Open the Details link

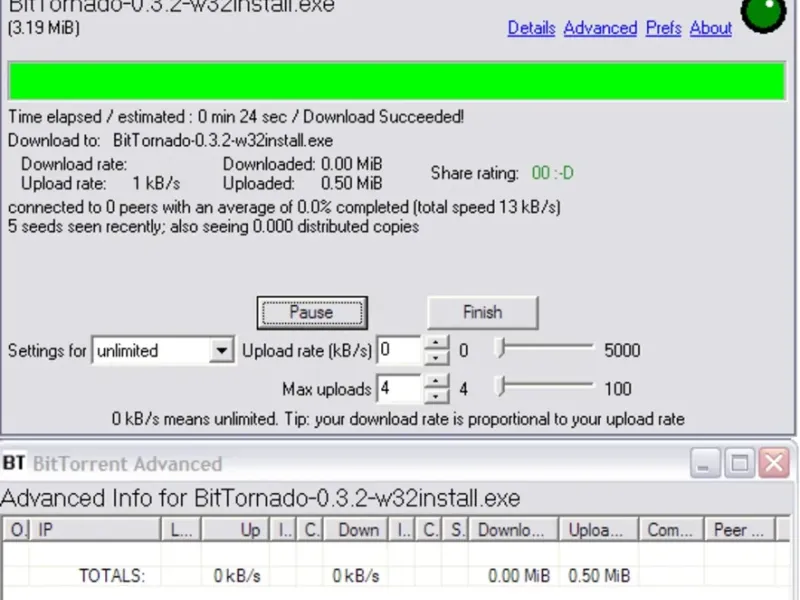531,28
